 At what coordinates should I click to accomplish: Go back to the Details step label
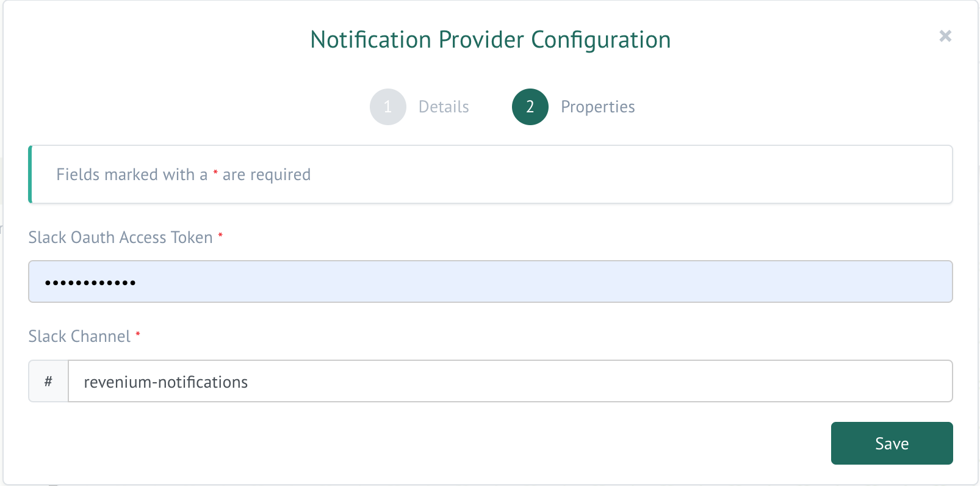point(444,107)
